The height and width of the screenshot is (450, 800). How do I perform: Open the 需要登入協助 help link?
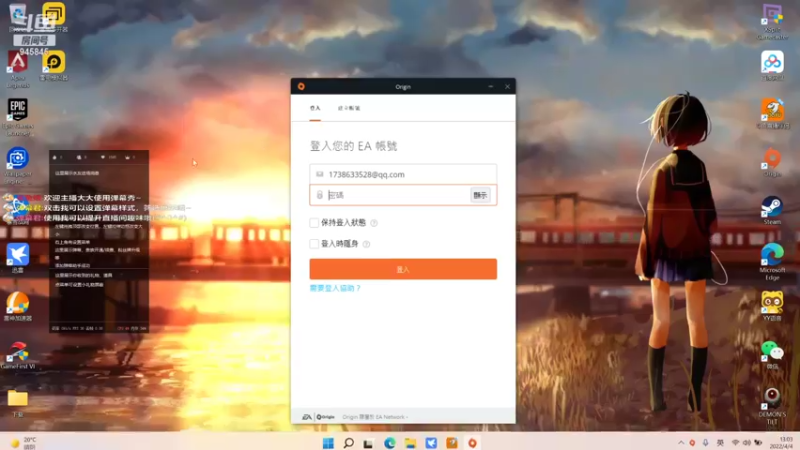click(x=335, y=288)
